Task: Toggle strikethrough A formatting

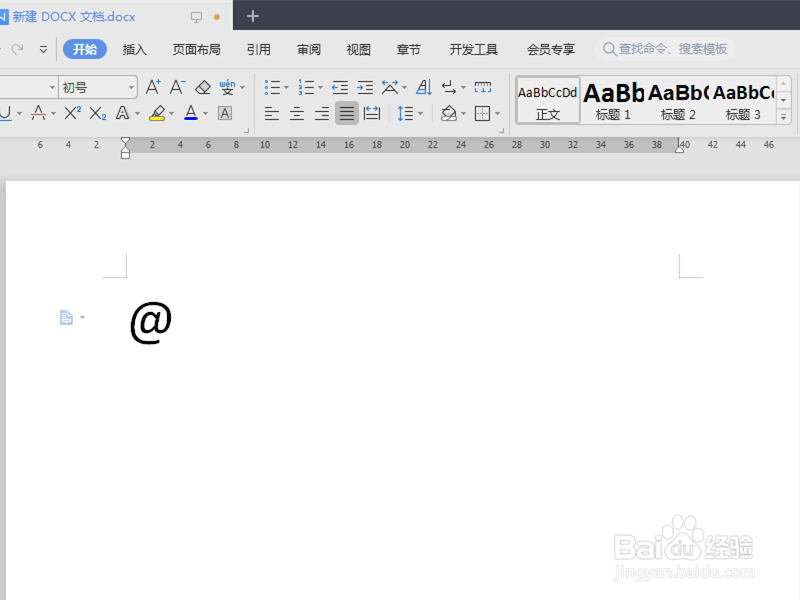Action: click(x=38, y=113)
